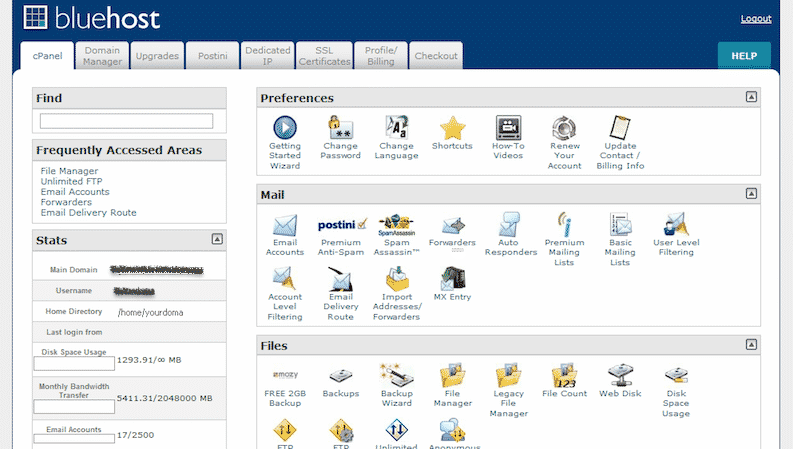Viewport: 793px width, 449px height.
Task: Click the Disk Space Usage progress bar
Action: [x=74, y=364]
